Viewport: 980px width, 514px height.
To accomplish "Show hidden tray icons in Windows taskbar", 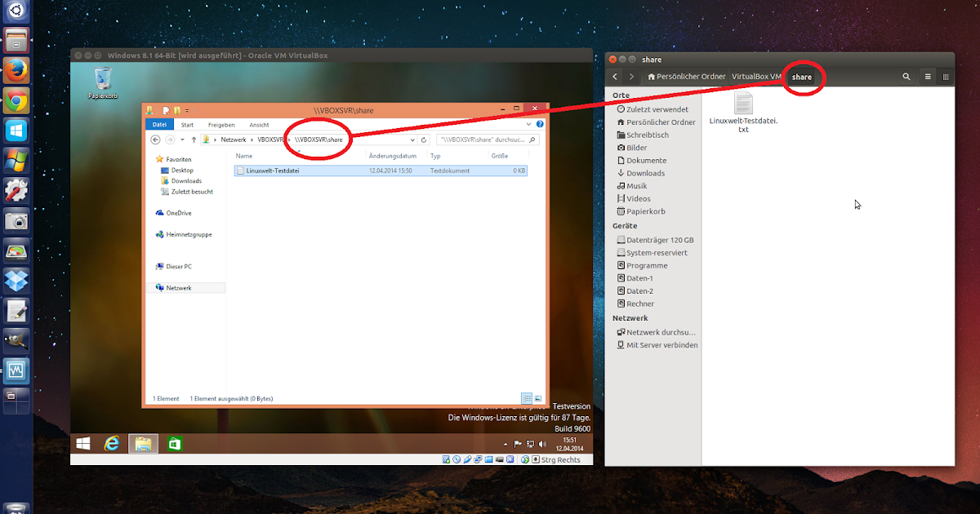I will pos(506,444).
